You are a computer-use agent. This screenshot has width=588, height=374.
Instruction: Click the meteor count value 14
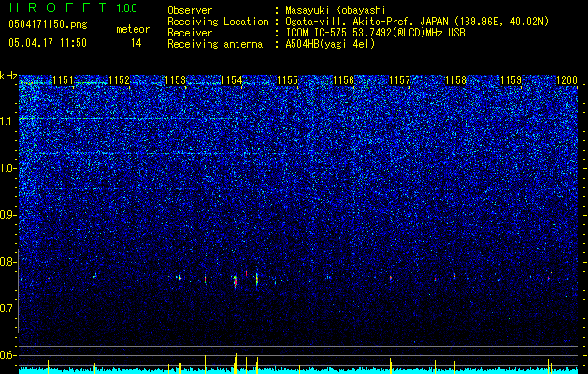(x=136, y=43)
